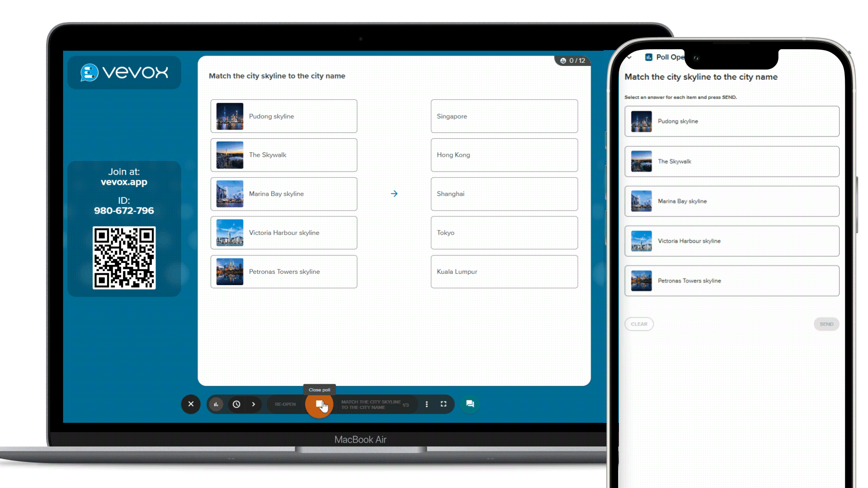This screenshot has width=868, height=488.
Task: Open the green Q&A chat icon
Action: coord(470,404)
